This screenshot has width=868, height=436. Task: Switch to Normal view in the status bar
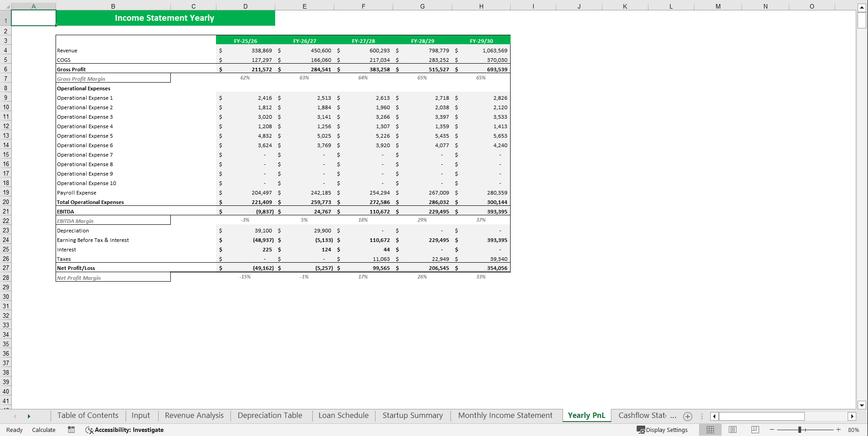coord(710,430)
